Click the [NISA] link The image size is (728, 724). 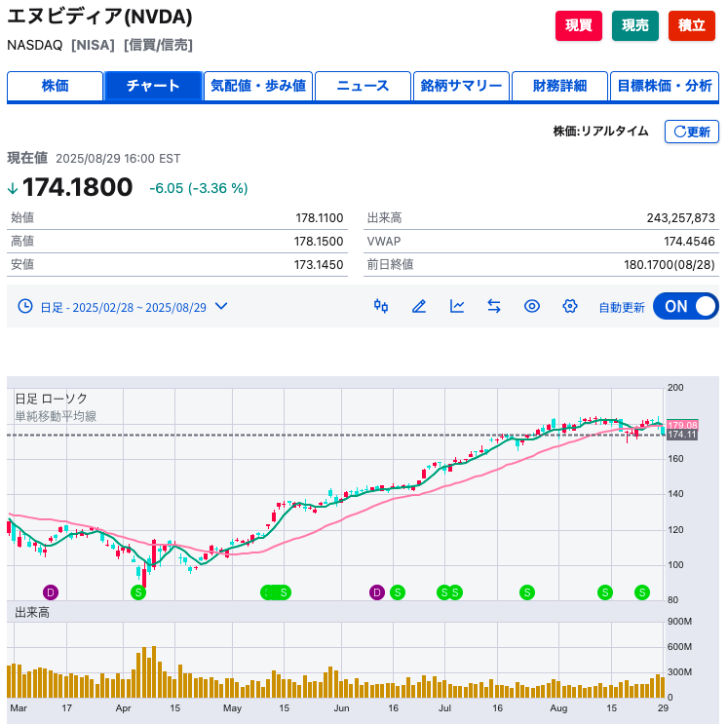point(93,45)
